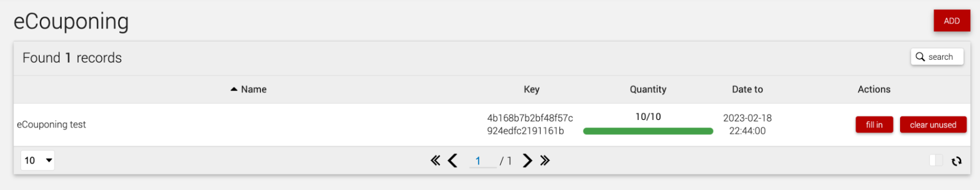980x190 pixels.
Task: Click the clear unused button
Action: pos(933,125)
